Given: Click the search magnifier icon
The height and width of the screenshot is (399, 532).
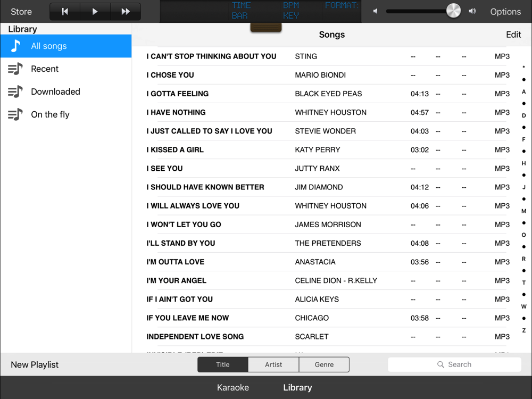Looking at the screenshot, I should tap(440, 364).
